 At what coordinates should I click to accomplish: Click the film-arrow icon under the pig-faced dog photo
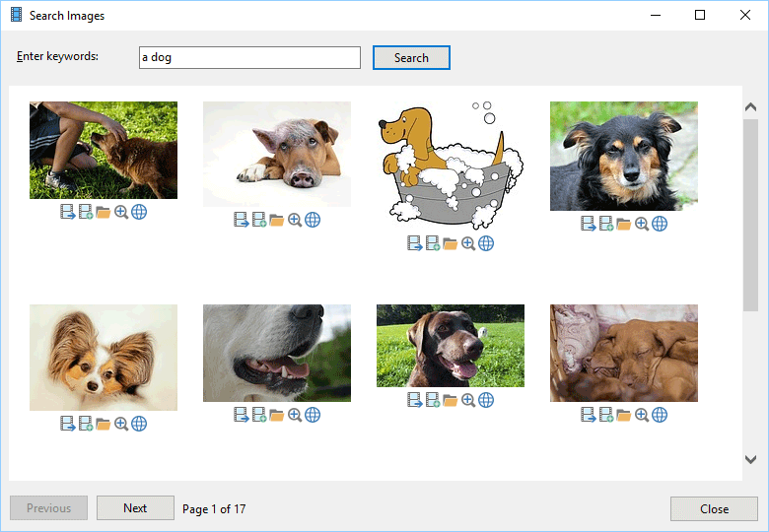click(242, 220)
